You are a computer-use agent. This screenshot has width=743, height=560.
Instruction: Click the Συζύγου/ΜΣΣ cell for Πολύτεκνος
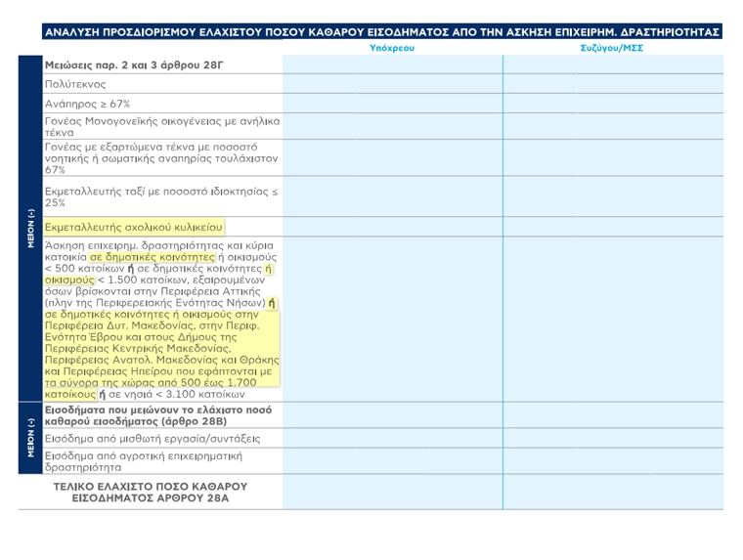(614, 84)
